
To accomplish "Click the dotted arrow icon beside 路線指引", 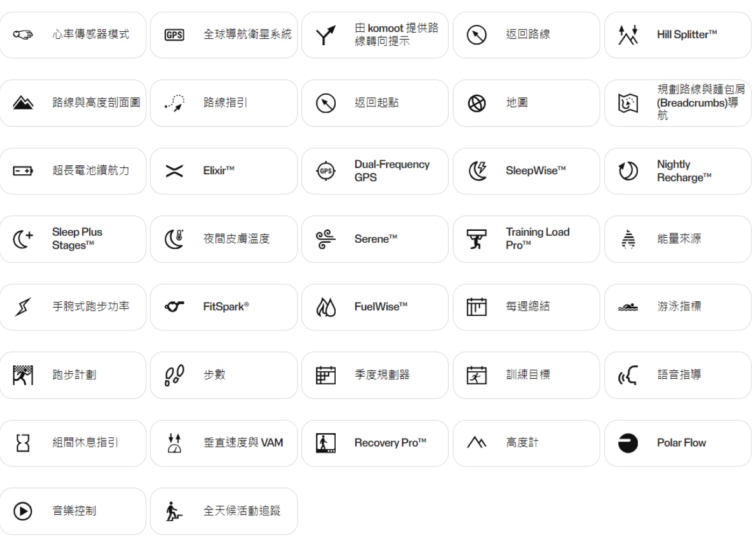I will coord(174,103).
